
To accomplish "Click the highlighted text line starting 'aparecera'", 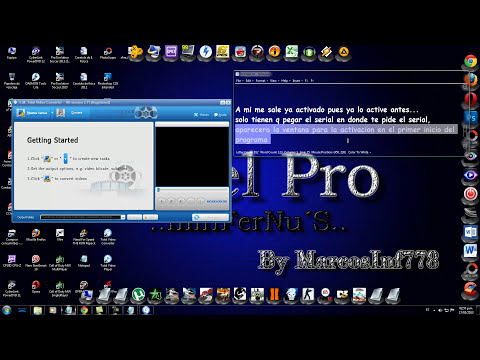I will pos(345,130).
